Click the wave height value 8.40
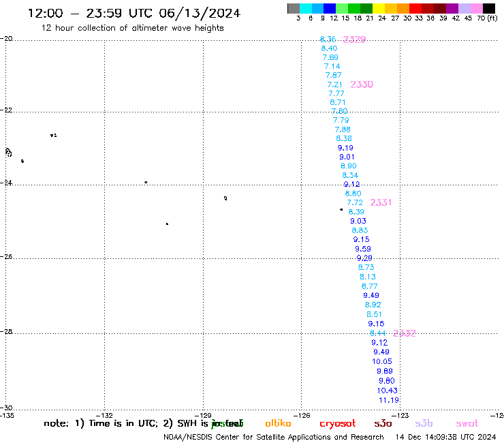504x443 pixels. click(329, 48)
